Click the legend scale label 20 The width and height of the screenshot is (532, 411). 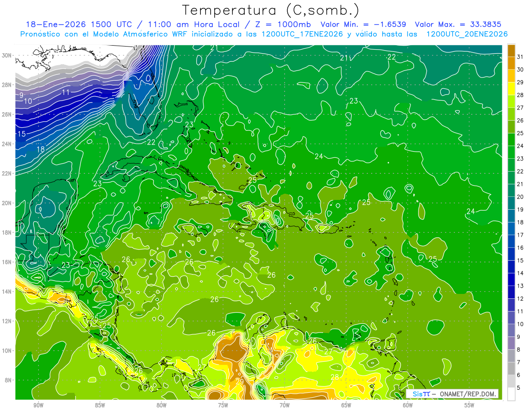[x=520, y=197]
